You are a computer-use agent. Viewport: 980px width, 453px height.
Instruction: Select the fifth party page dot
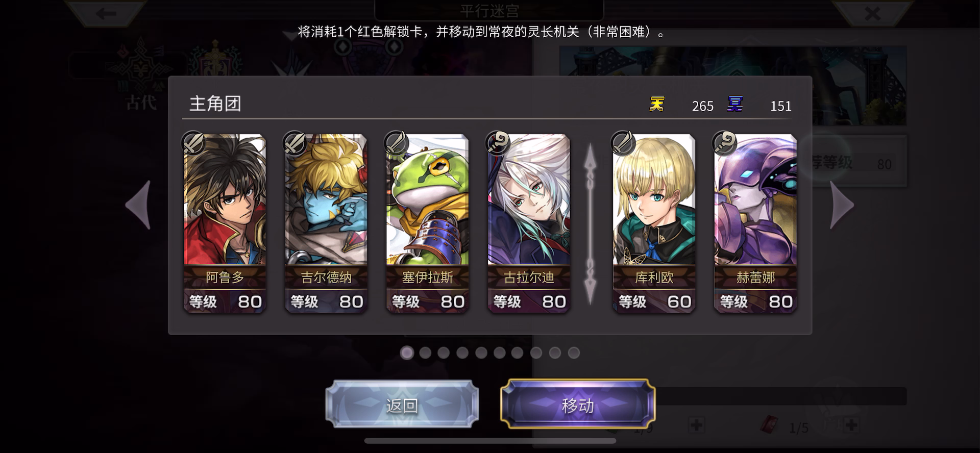tap(481, 353)
